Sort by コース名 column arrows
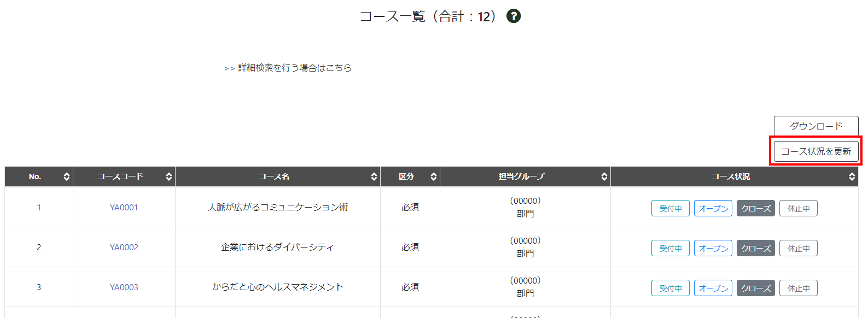Screen dimensions: 868x318 click(x=374, y=176)
